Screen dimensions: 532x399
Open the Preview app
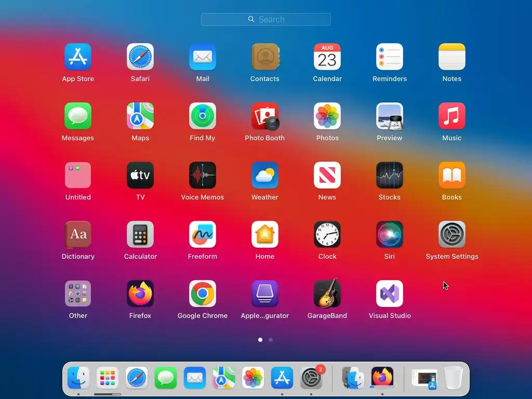[390, 116]
